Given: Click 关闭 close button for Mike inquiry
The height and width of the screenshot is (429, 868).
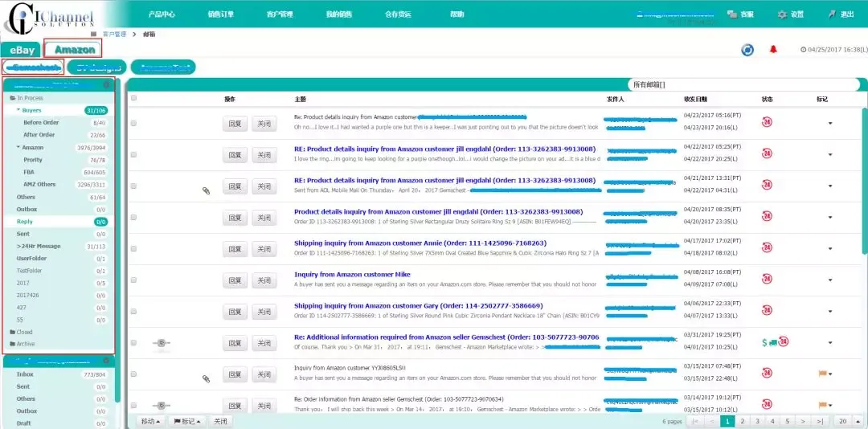Looking at the screenshot, I should click(x=264, y=280).
